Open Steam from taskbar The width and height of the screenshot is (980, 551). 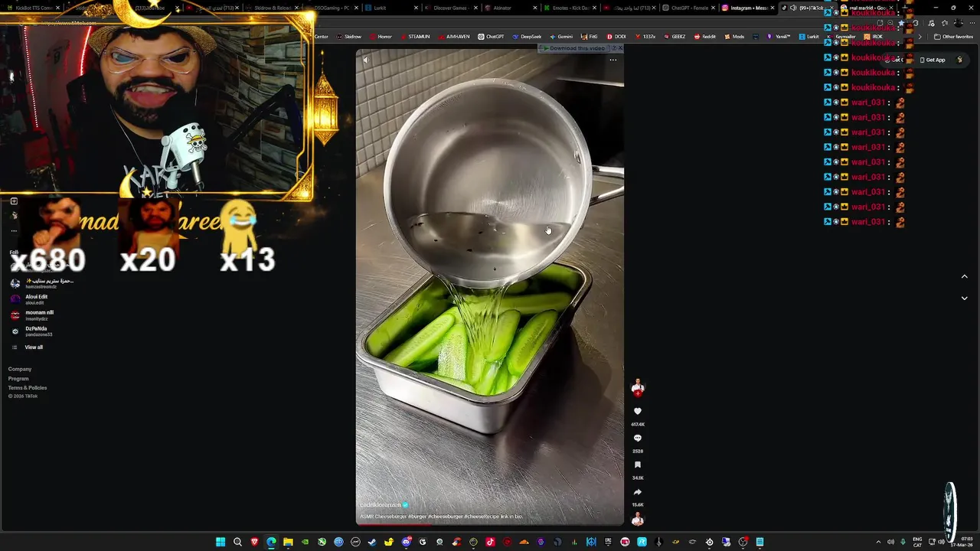coord(372,542)
